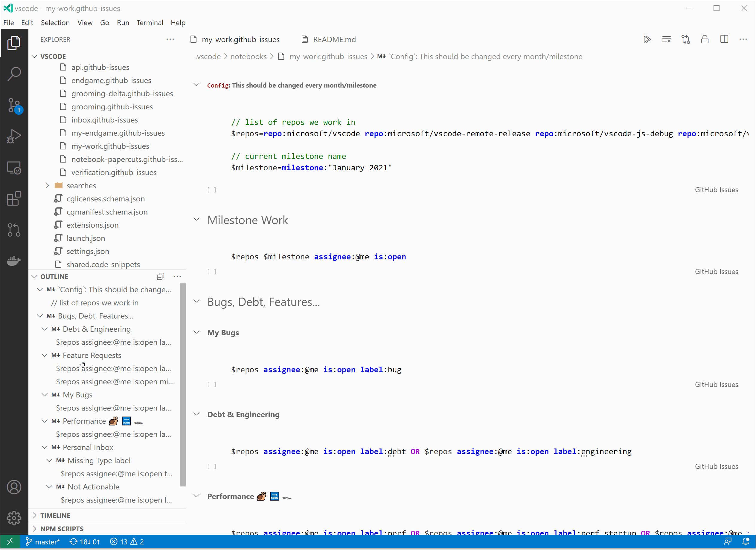Image resolution: width=756 pixels, height=551 pixels.
Task: Expand the searches folder in Explorer
Action: point(47,186)
